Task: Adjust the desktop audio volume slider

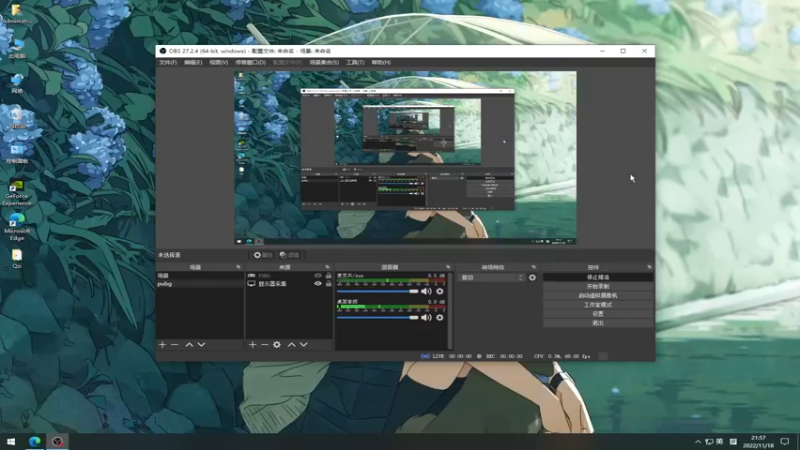Action: [x=378, y=317]
